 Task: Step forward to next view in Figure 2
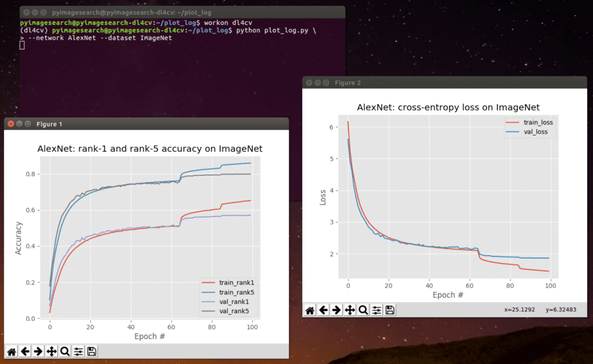[x=336, y=310]
